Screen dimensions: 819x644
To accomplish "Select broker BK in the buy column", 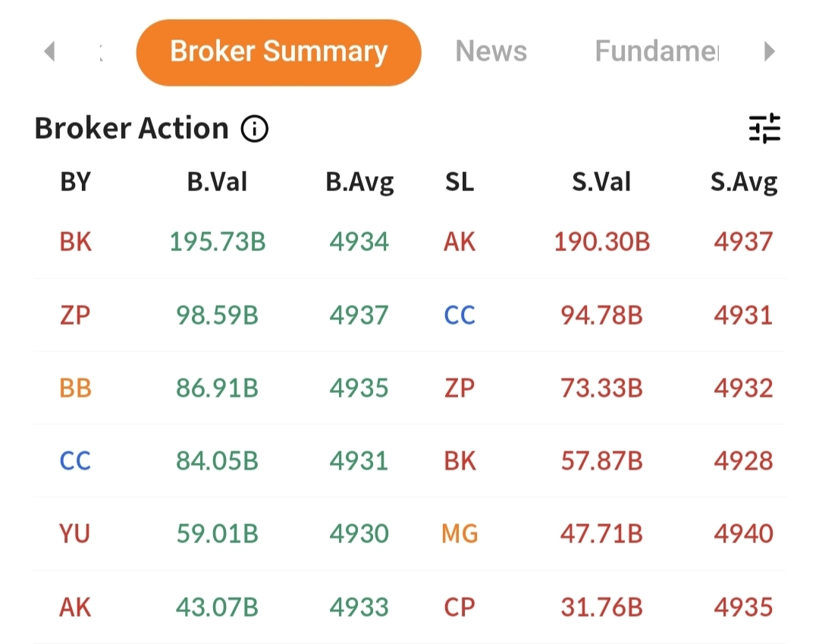I will (74, 241).
